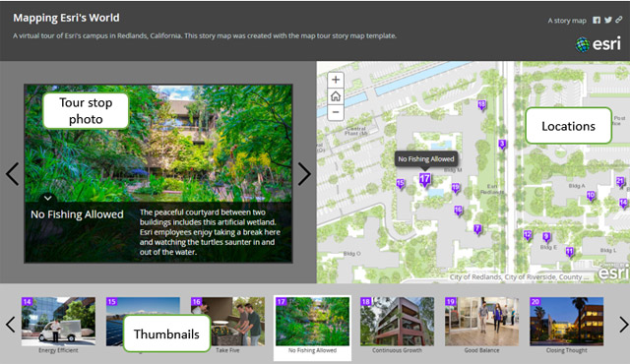Select map marker 18

click(481, 105)
